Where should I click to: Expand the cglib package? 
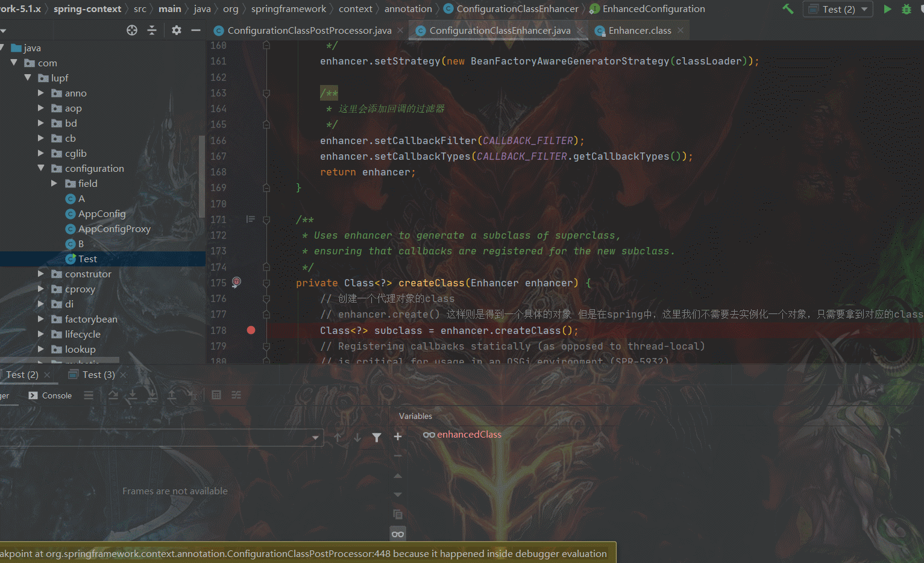[41, 153]
